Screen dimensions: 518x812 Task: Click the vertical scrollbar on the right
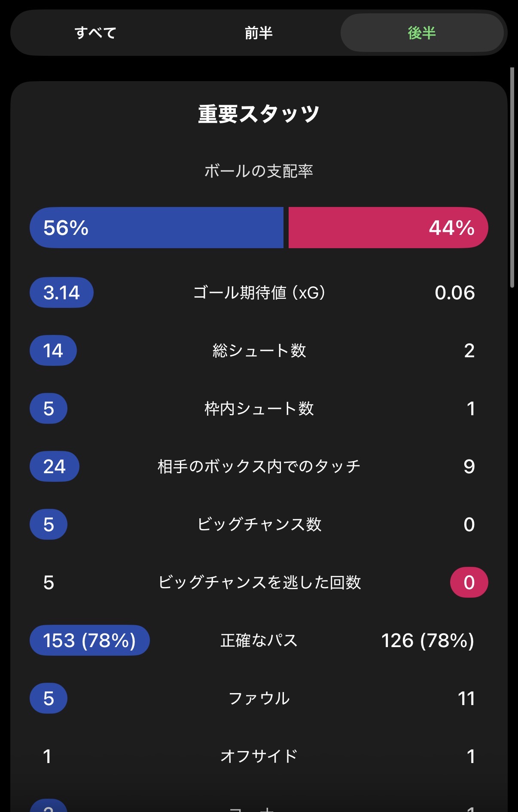pos(512,177)
